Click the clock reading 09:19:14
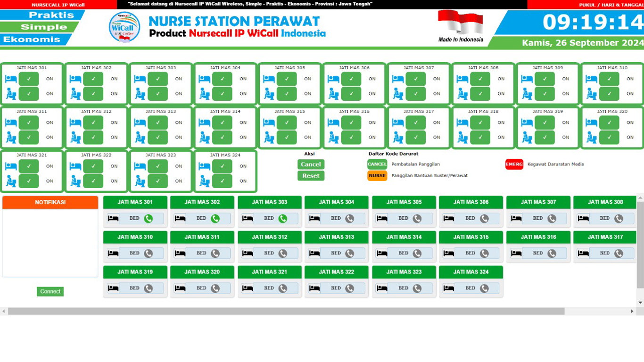The width and height of the screenshot is (644, 362). click(x=593, y=23)
